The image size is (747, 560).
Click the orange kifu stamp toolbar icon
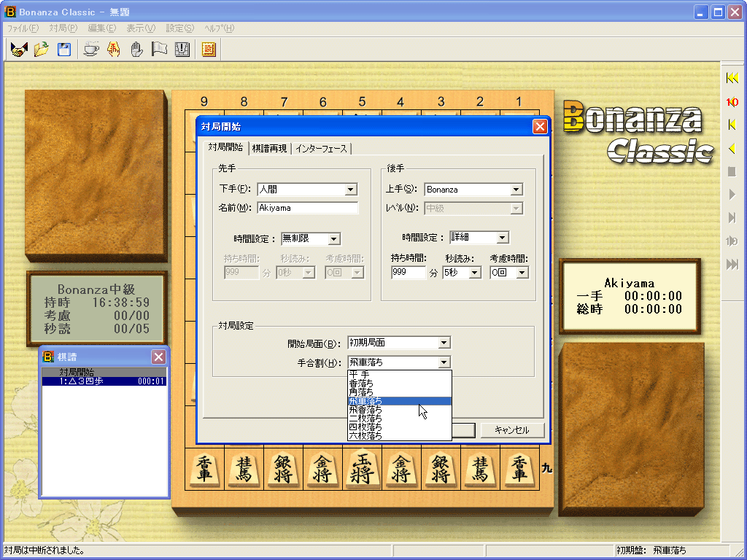click(x=209, y=49)
